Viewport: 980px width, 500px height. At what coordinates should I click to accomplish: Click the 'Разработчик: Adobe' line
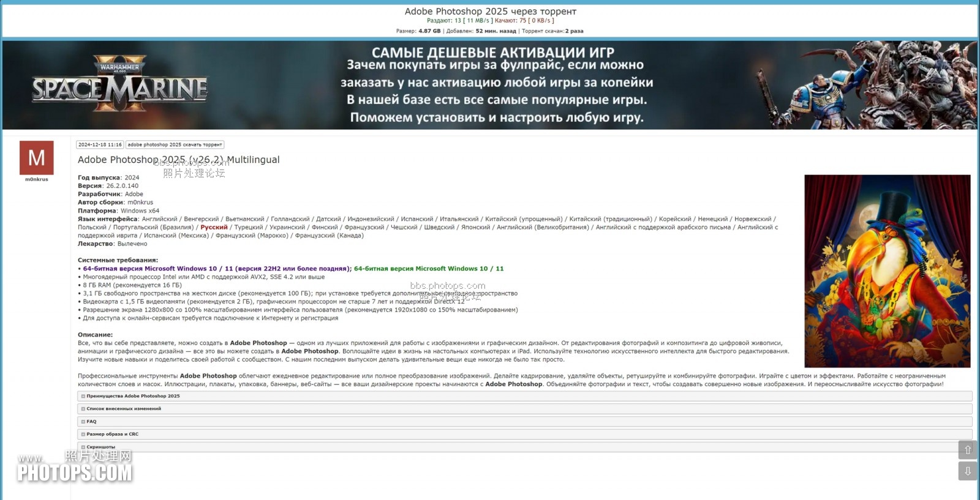[110, 194]
